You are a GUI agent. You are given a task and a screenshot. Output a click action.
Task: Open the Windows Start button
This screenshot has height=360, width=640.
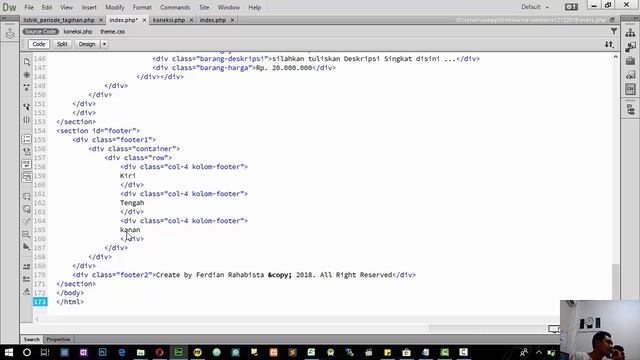(x=8, y=352)
